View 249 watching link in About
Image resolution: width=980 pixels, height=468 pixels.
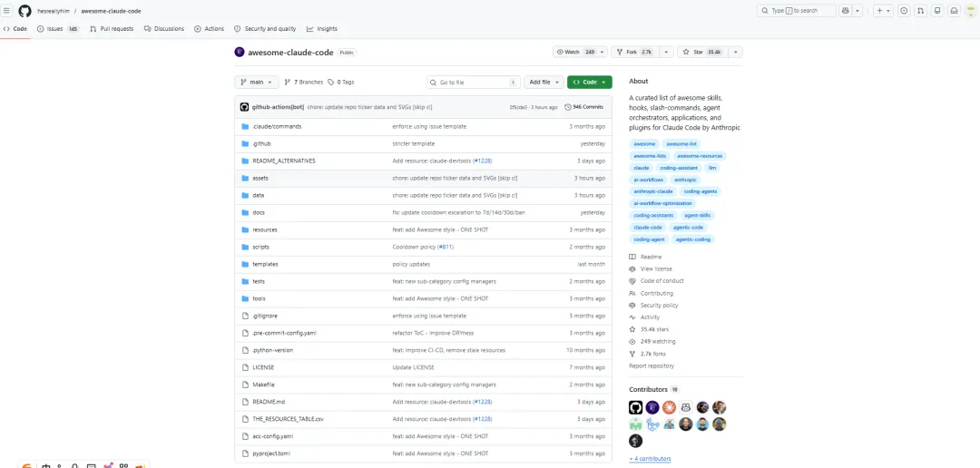tap(652, 342)
